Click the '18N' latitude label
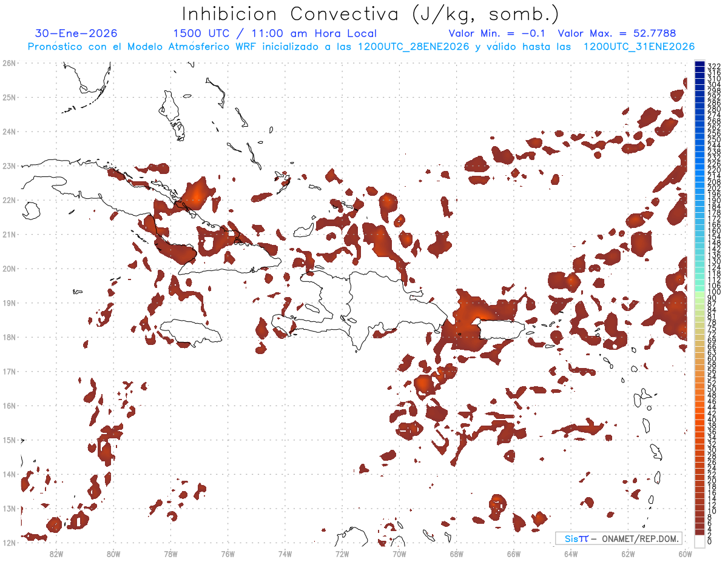Screen dimensions: 728x562 coord(8,337)
